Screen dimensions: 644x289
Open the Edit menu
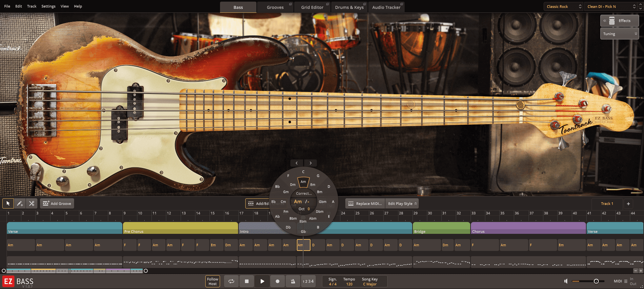(x=19, y=6)
